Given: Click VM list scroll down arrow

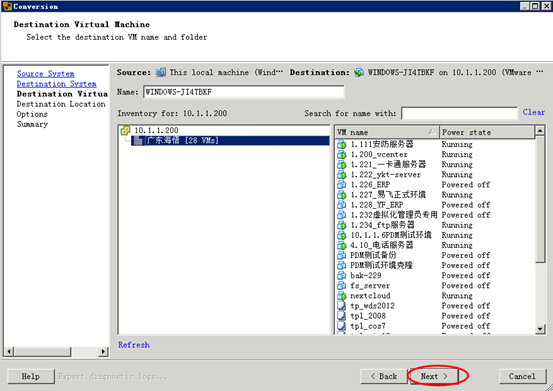Looking at the screenshot, I should (x=540, y=329).
